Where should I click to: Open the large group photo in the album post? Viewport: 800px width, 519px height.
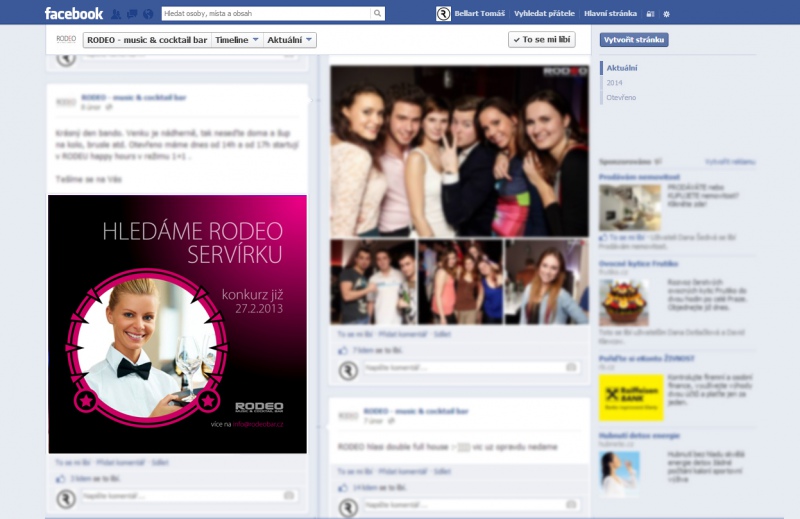pos(459,150)
